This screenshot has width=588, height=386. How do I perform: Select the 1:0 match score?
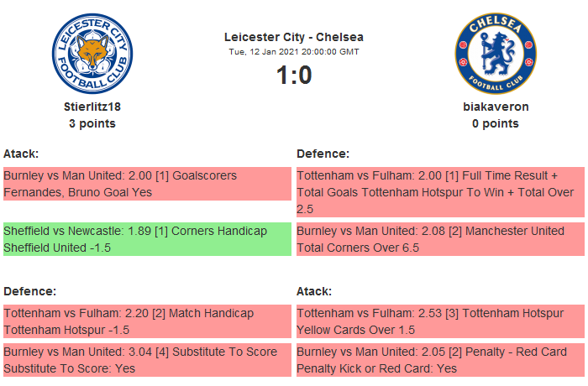pyautogui.click(x=294, y=76)
